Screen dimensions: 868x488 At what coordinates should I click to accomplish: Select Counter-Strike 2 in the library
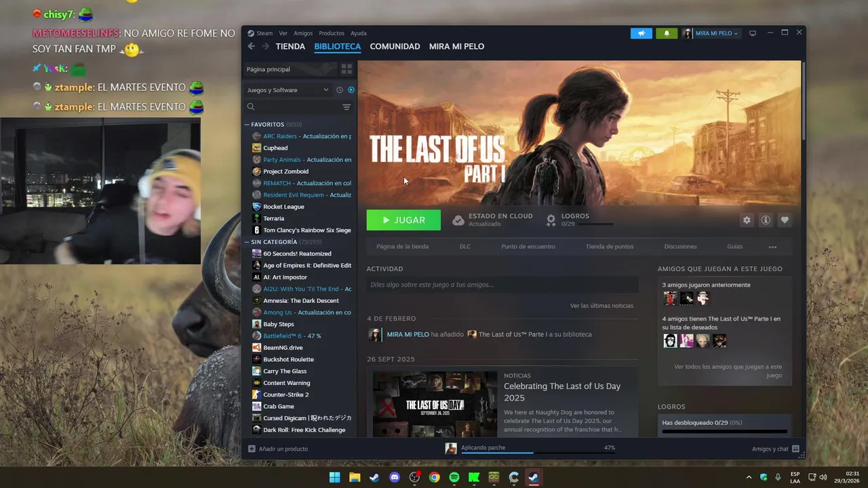click(285, 394)
